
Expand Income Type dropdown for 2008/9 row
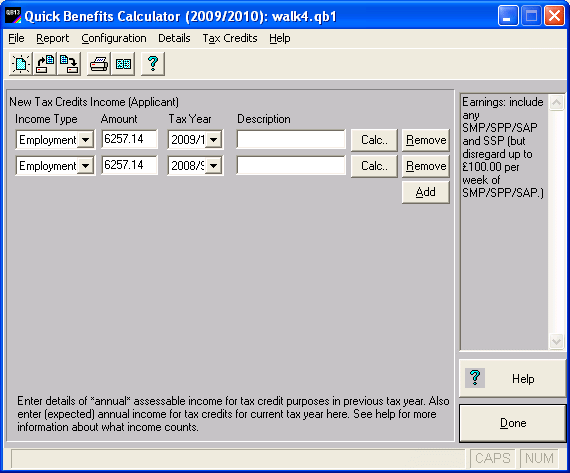click(x=86, y=166)
